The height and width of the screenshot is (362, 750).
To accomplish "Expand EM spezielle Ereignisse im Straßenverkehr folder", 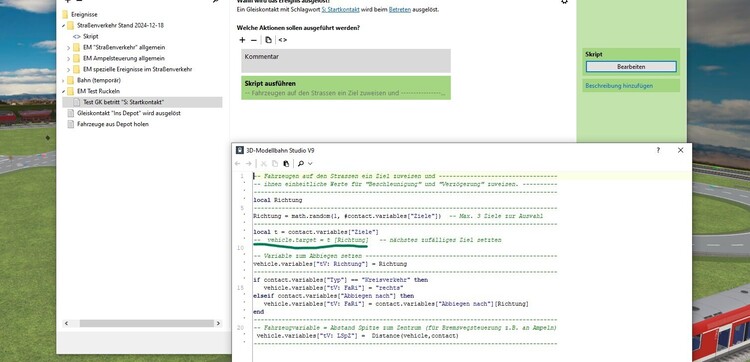I will pyautogui.click(x=68, y=69).
